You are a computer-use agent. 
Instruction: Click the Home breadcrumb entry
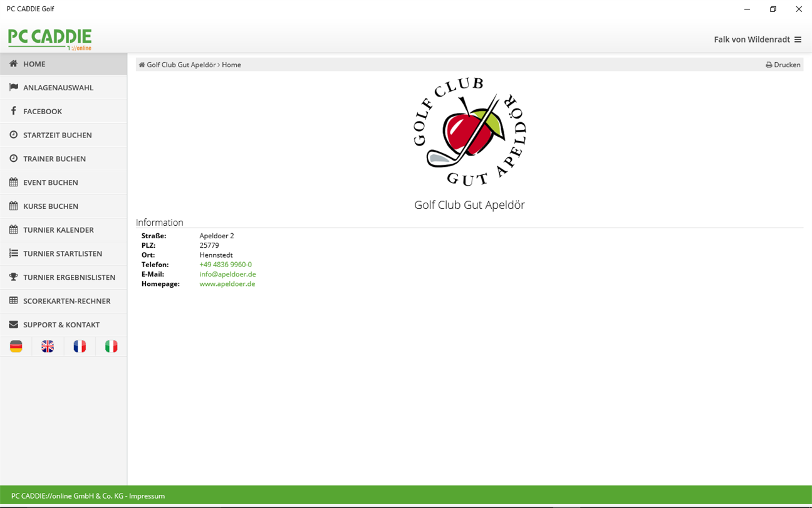tap(231, 65)
